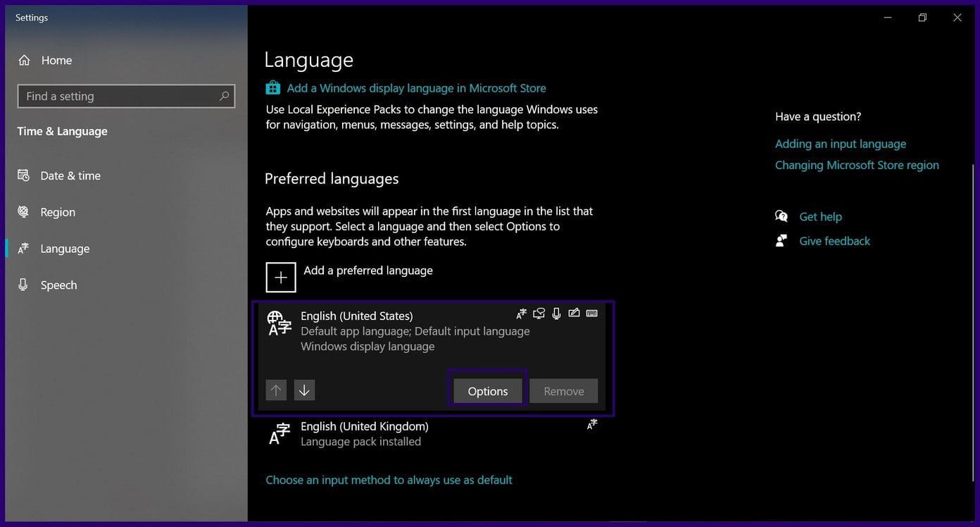Click the Give feedback person icon
980x527 pixels.
tap(781, 241)
